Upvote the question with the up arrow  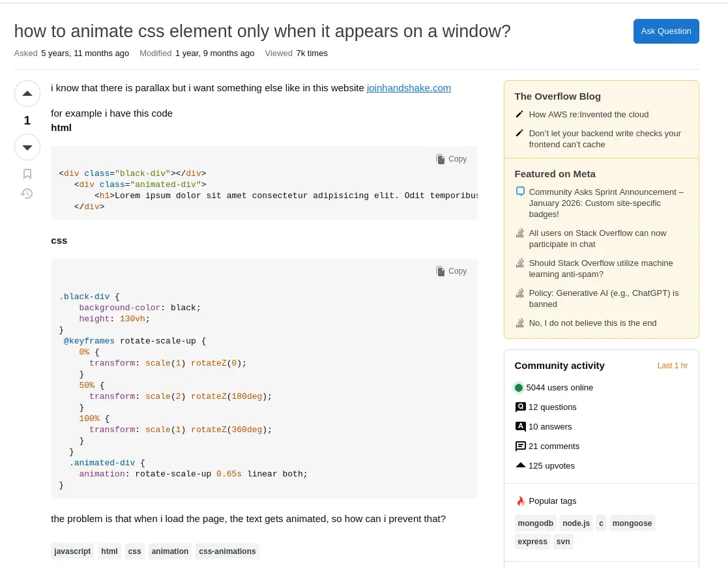tap(27, 93)
